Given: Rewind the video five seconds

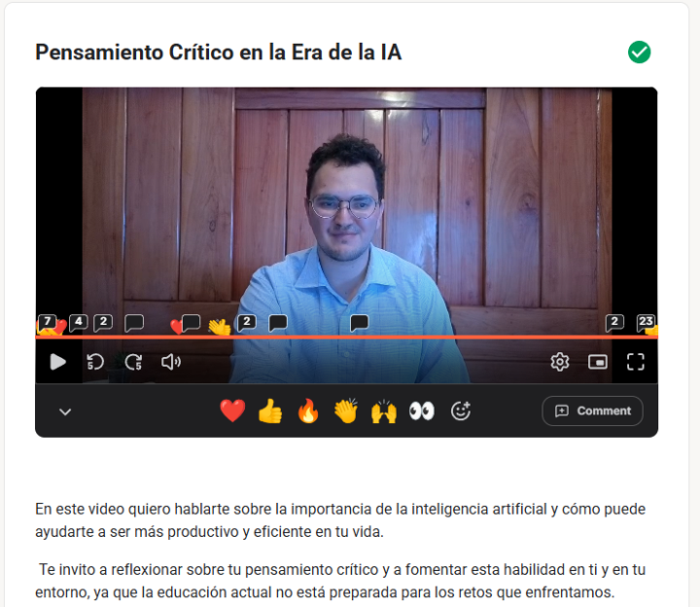Looking at the screenshot, I should coord(95,362).
